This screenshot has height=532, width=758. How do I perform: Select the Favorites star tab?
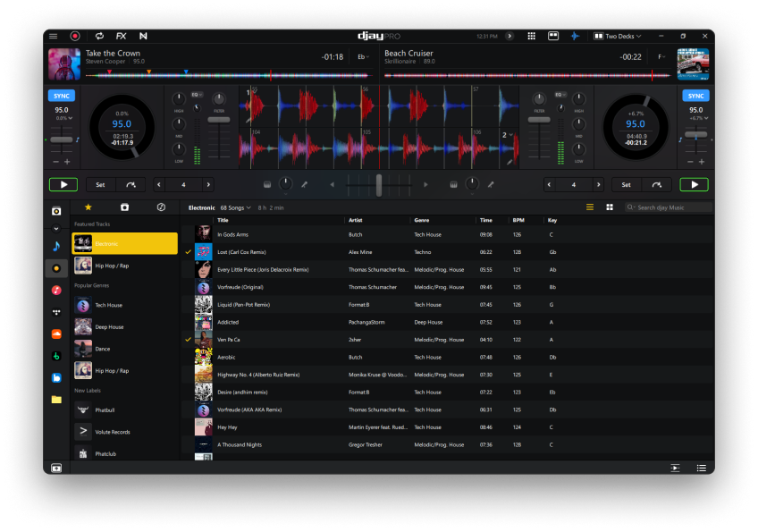tap(88, 207)
